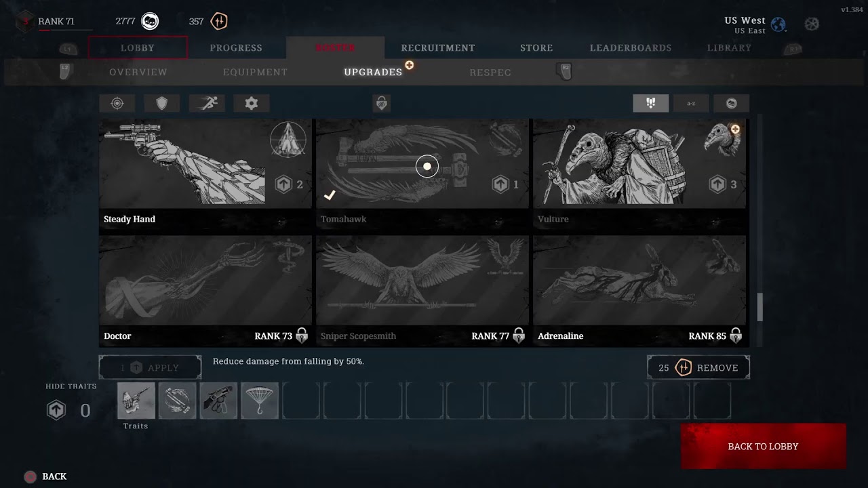Toggle Hide Traits upgrade points icon
The height and width of the screenshot is (488, 868).
(x=56, y=410)
